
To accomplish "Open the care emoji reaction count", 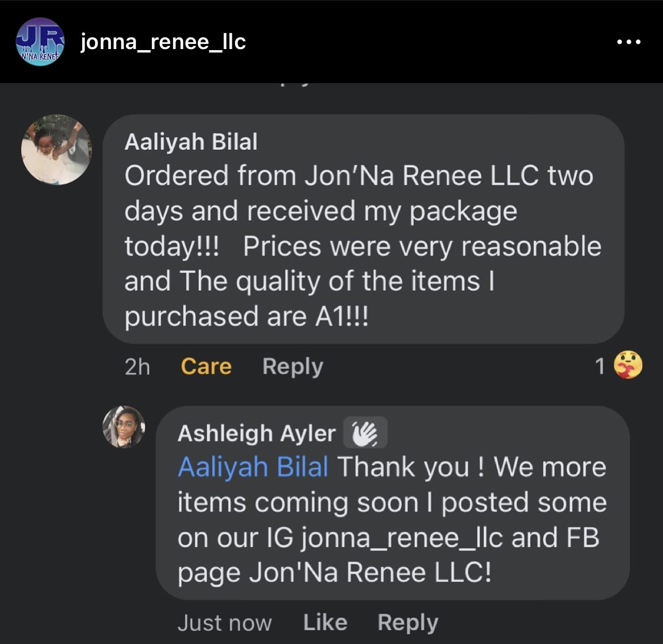I will tap(628, 365).
